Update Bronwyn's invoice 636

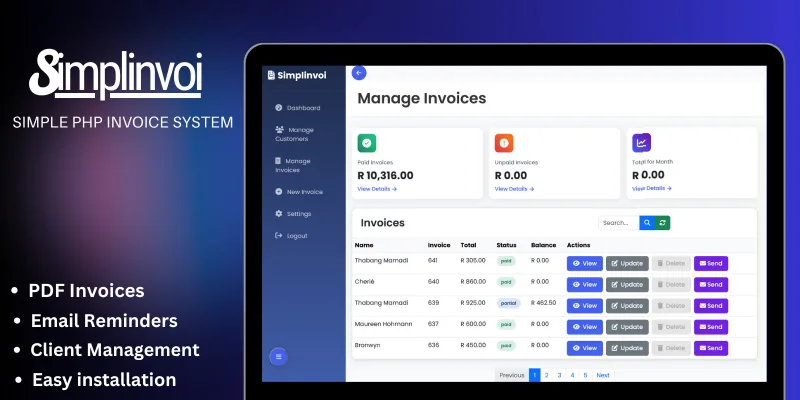(627, 348)
